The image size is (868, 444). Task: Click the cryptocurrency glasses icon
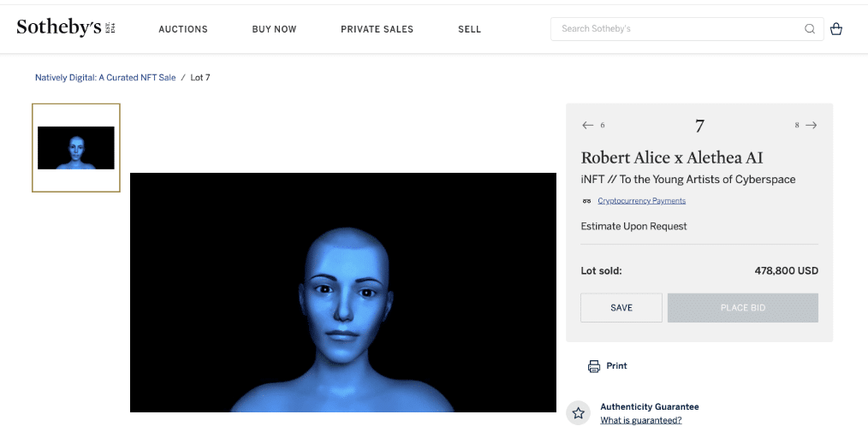tap(586, 201)
